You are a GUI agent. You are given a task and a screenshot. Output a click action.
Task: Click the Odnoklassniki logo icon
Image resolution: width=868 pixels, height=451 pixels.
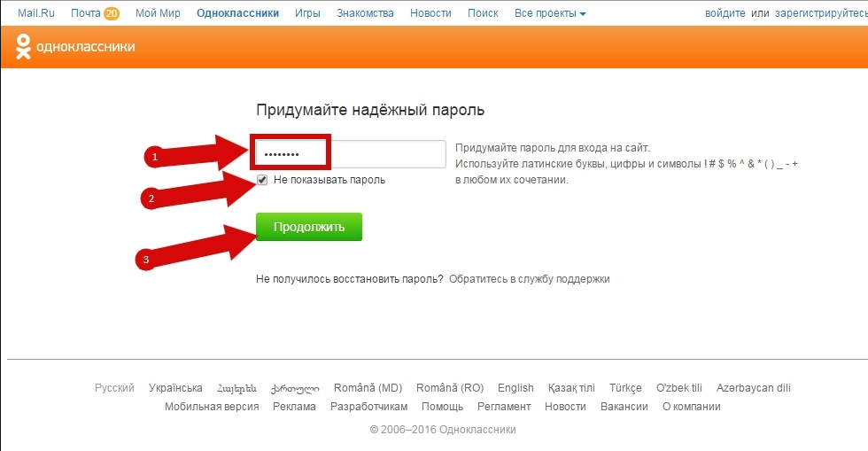(x=23, y=47)
